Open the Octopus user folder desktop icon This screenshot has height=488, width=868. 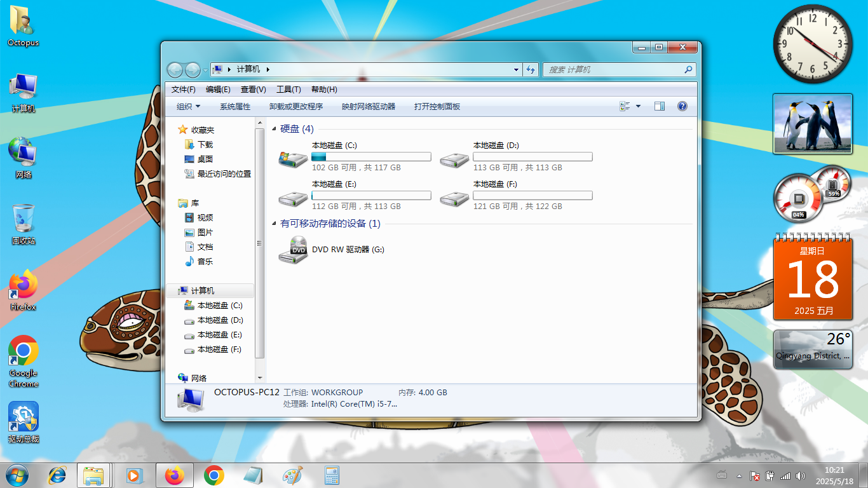pos(24,25)
